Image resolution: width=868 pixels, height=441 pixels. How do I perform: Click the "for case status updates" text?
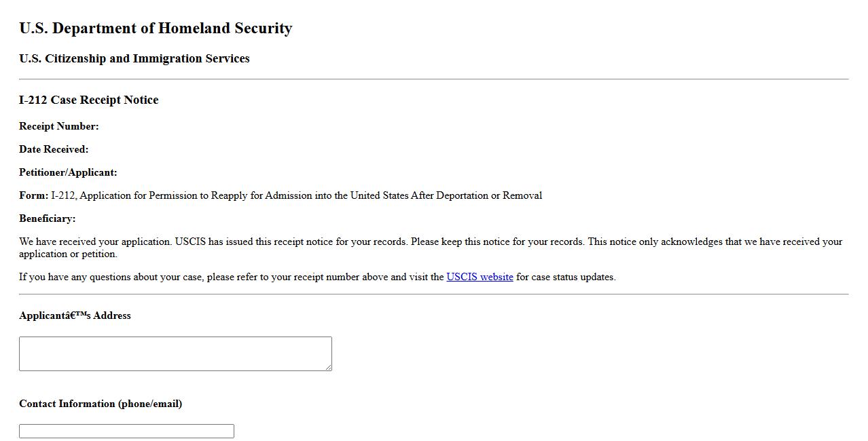tap(566, 277)
